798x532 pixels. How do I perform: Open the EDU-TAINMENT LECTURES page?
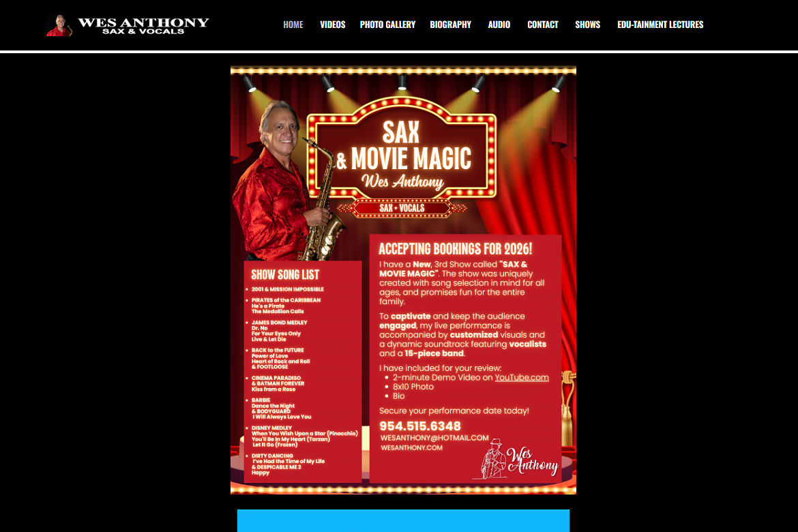(660, 24)
